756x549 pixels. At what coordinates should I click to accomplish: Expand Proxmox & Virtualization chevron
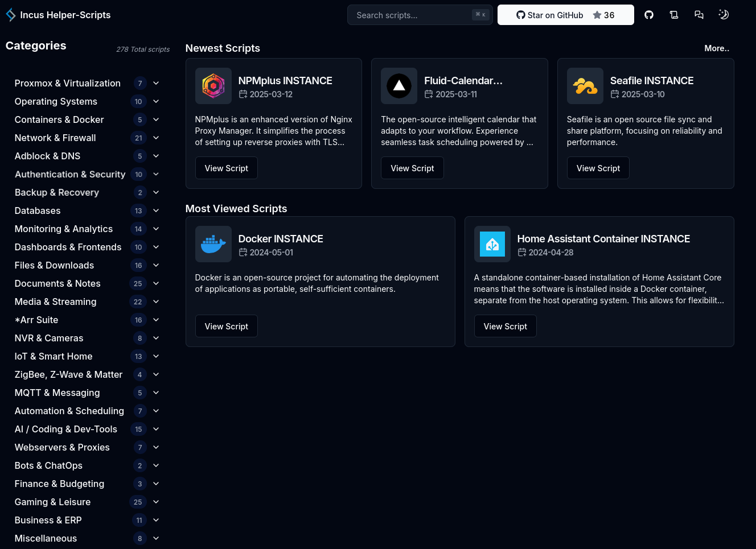(156, 83)
